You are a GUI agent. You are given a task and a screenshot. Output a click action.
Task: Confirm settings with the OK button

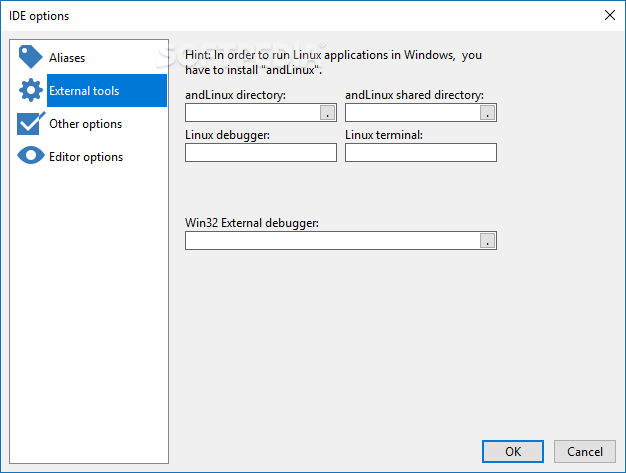513,451
